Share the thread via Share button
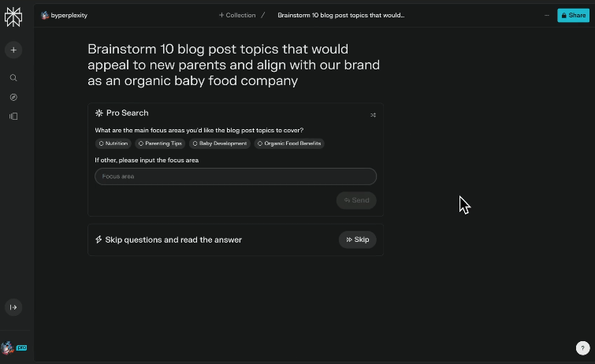 coord(573,15)
